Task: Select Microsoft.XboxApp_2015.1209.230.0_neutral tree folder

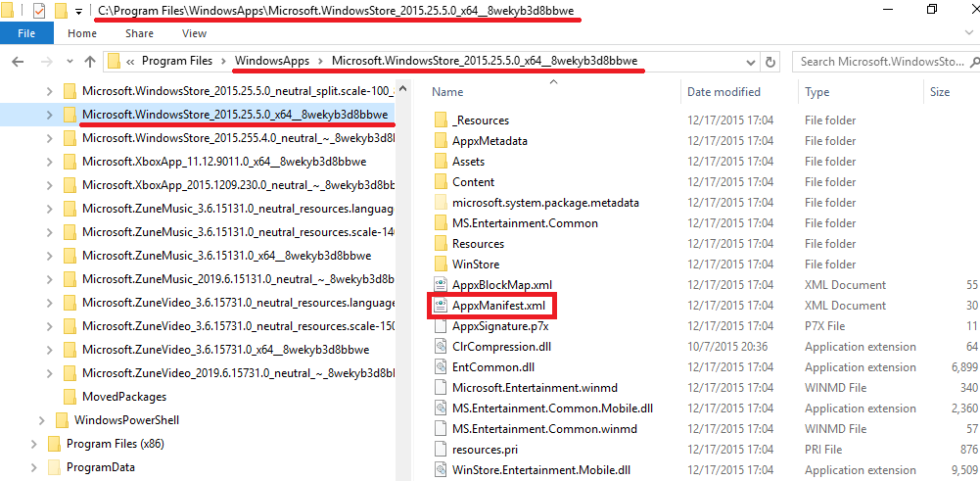Action: (238, 185)
